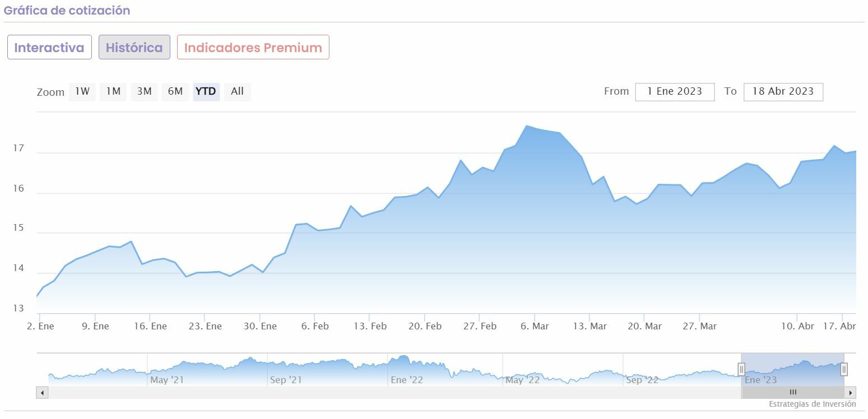Choose the 3M zoom range

point(145,91)
